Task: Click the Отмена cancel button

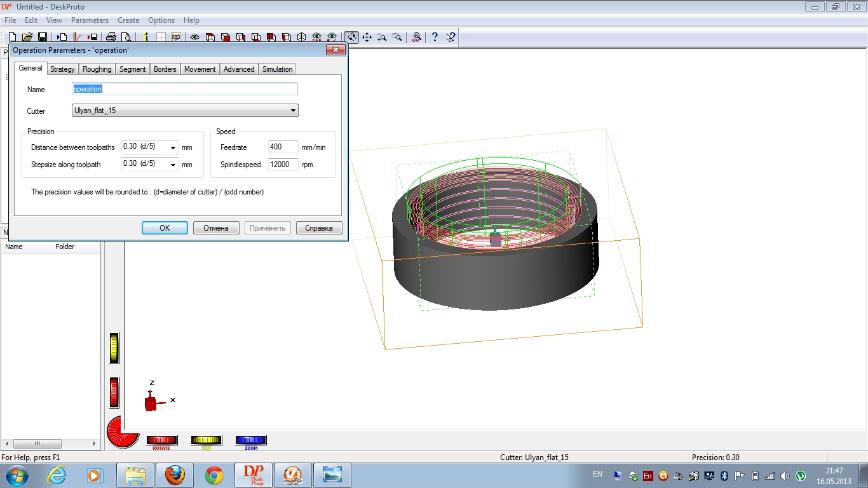Action: click(216, 228)
